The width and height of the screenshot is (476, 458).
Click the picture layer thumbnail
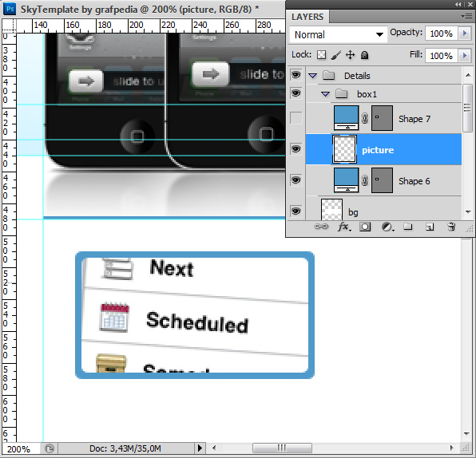(x=344, y=149)
